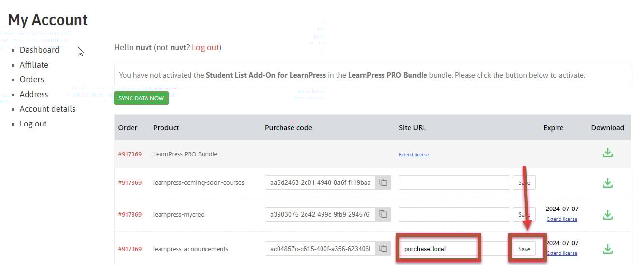
Task: Open the Orders page
Action: (32, 79)
